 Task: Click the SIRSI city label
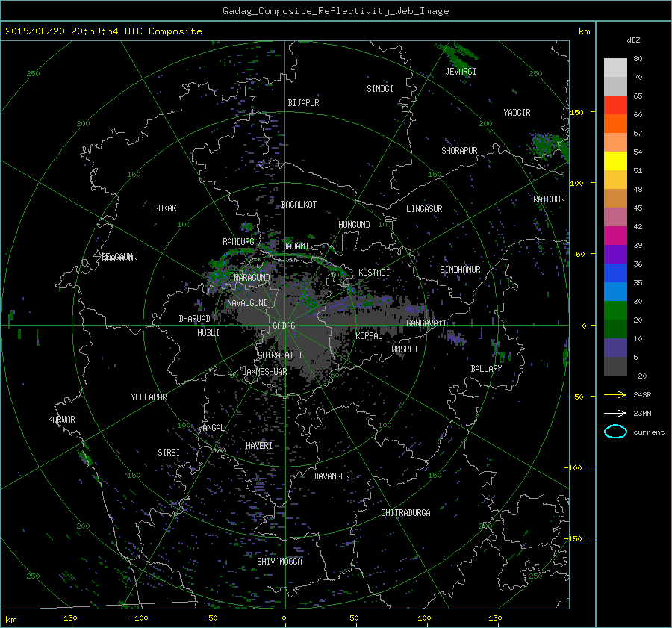pos(169,453)
